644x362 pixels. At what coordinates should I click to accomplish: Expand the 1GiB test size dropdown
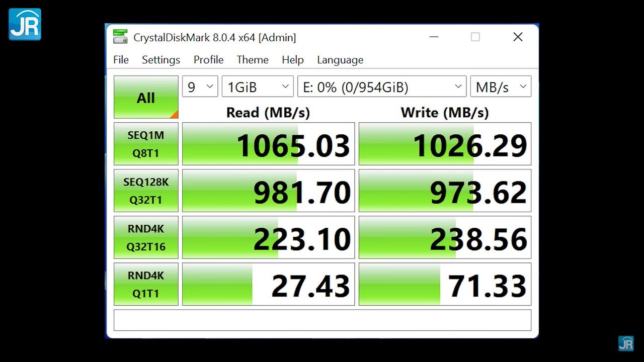click(x=258, y=87)
